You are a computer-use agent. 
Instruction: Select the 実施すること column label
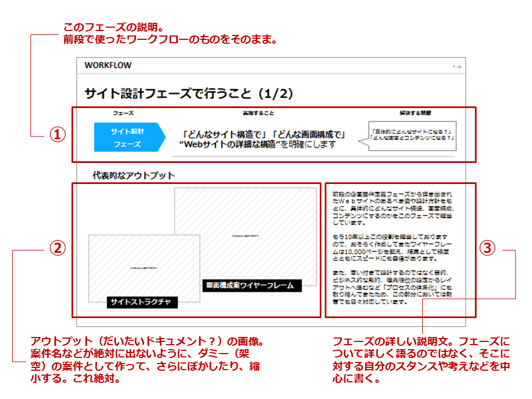click(259, 113)
